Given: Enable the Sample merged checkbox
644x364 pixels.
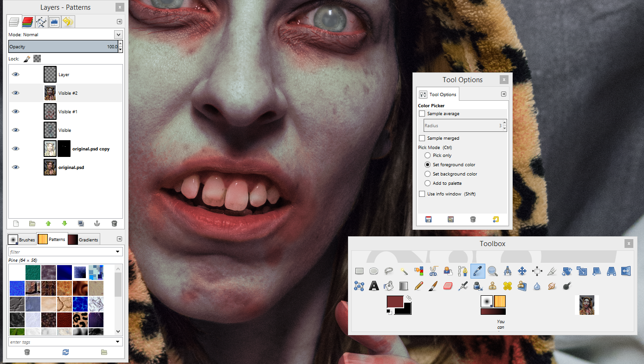Looking at the screenshot, I should (x=422, y=138).
